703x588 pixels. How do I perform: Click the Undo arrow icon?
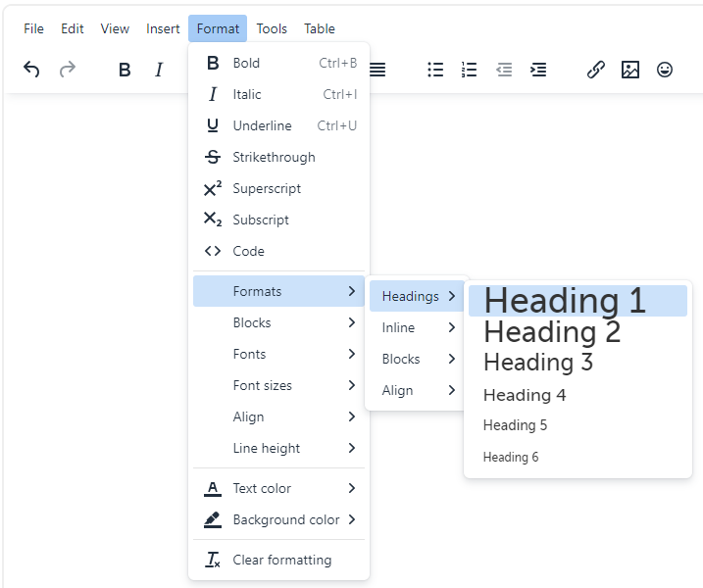coord(31,70)
